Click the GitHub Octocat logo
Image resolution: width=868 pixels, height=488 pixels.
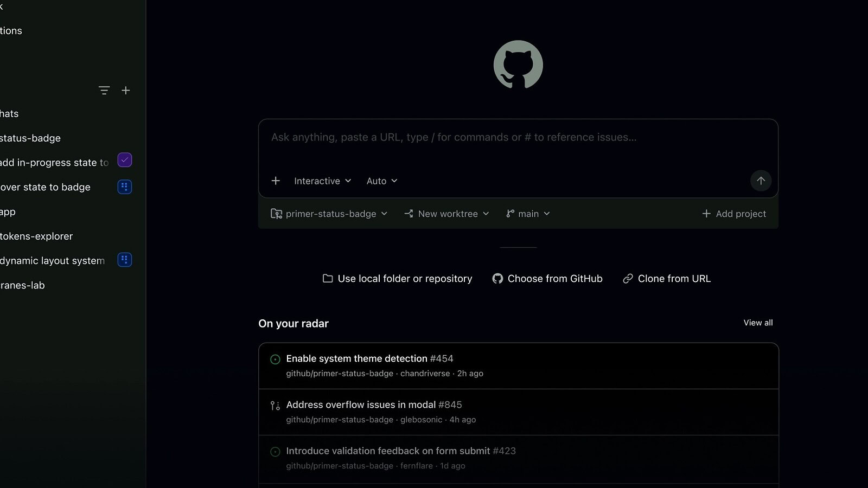point(518,65)
